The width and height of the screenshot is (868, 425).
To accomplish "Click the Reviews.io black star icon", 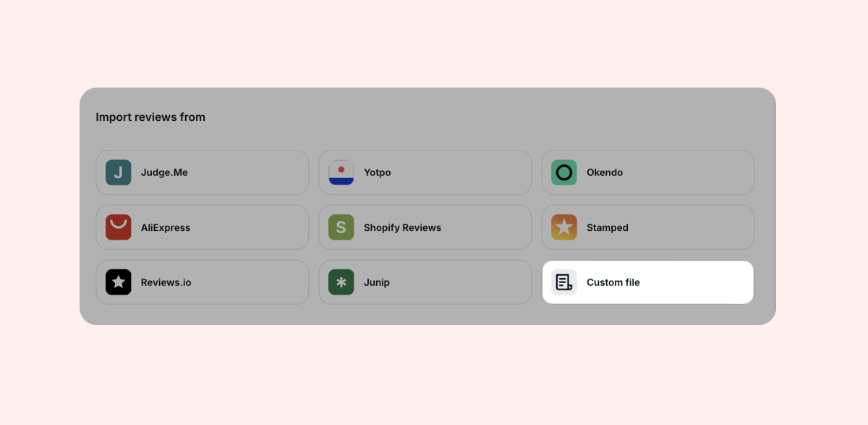I will pyautogui.click(x=119, y=282).
